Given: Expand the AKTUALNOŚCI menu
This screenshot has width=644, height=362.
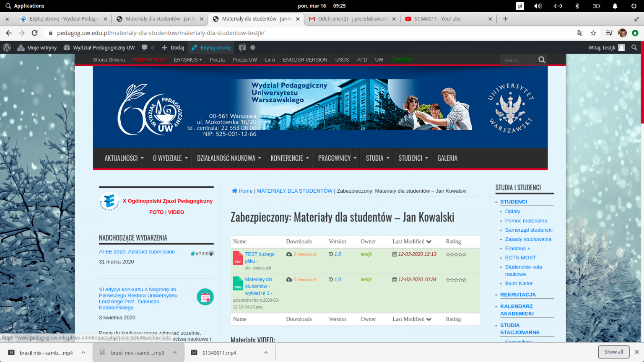Looking at the screenshot, I should pos(124,158).
